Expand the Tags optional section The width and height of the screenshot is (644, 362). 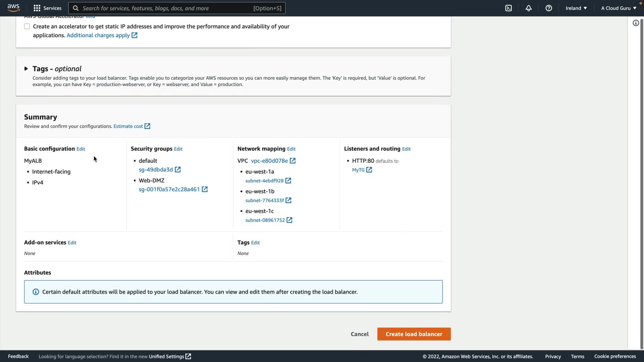point(26,69)
